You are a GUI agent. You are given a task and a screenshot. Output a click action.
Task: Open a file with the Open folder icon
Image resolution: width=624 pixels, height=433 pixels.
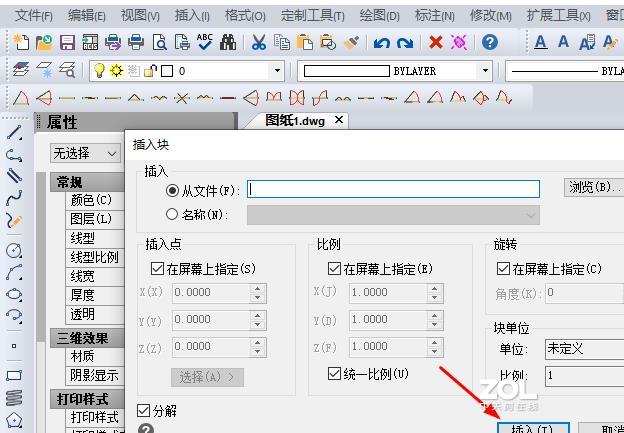44,42
